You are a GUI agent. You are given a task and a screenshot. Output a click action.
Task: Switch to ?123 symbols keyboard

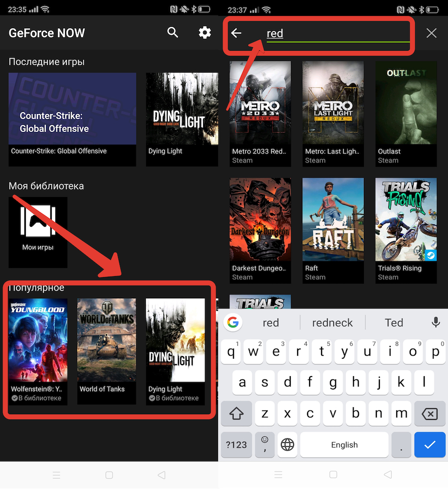(x=236, y=445)
